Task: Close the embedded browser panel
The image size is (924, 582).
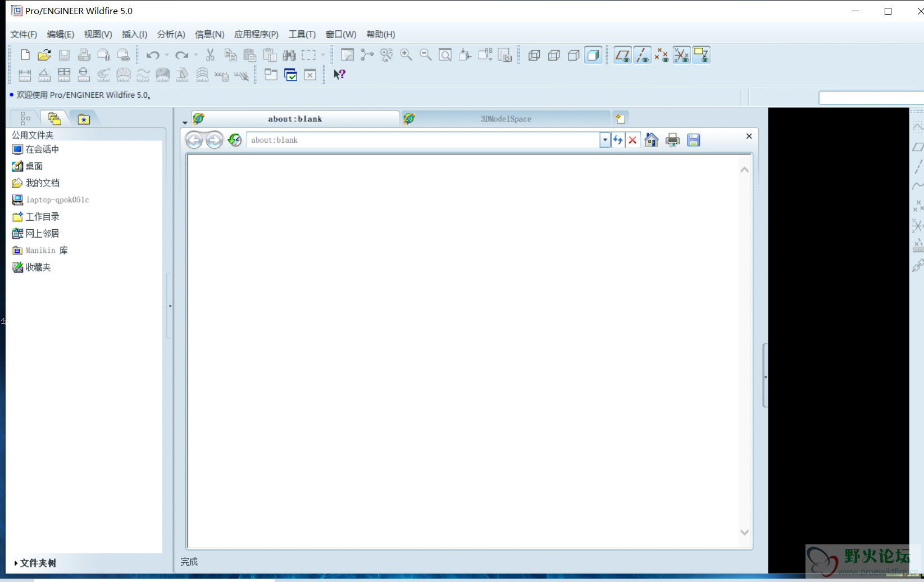Action: click(749, 136)
